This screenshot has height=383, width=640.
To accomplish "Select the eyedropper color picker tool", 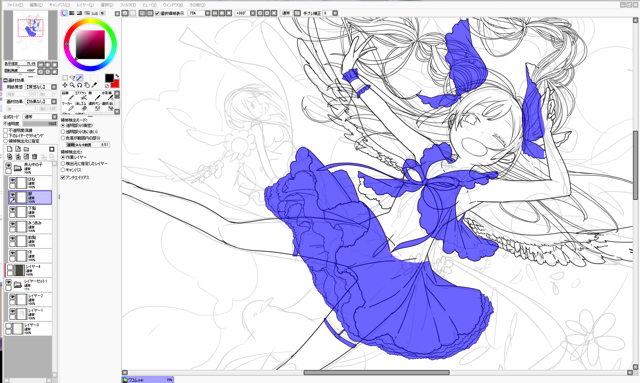I will pos(94,85).
